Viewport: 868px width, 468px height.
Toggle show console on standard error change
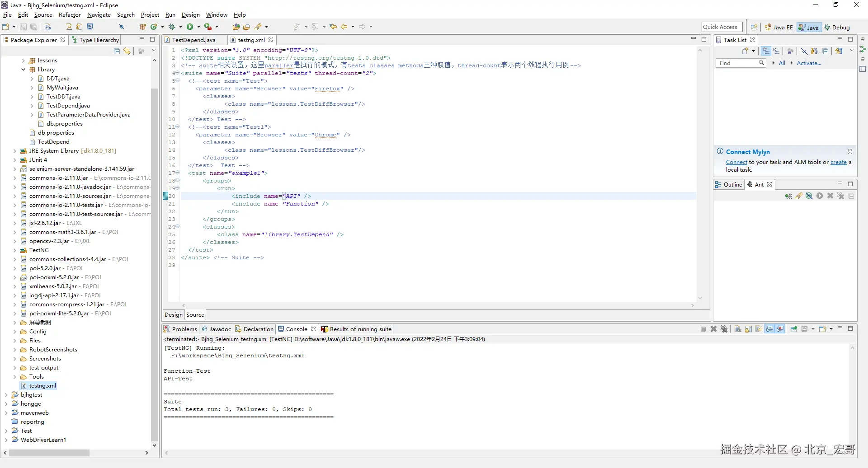pos(780,329)
